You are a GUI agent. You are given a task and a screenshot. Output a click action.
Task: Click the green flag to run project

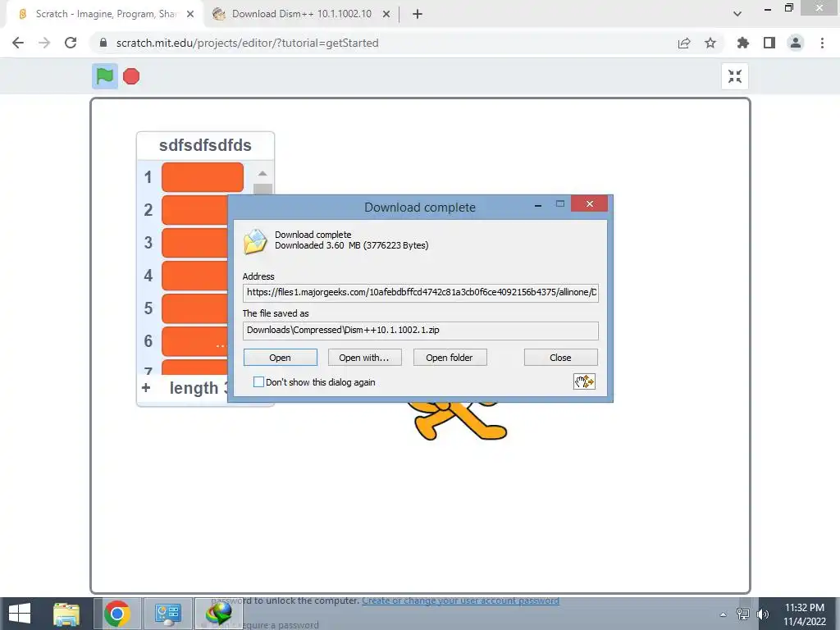[x=104, y=76]
